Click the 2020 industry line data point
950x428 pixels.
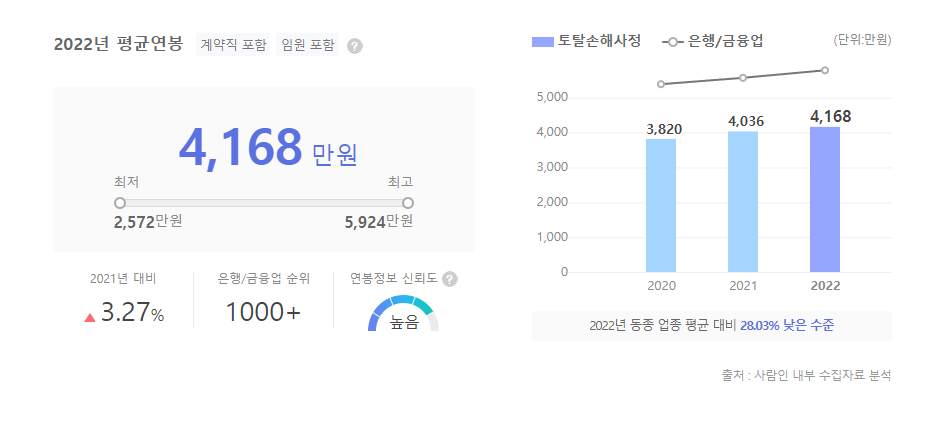[661, 84]
